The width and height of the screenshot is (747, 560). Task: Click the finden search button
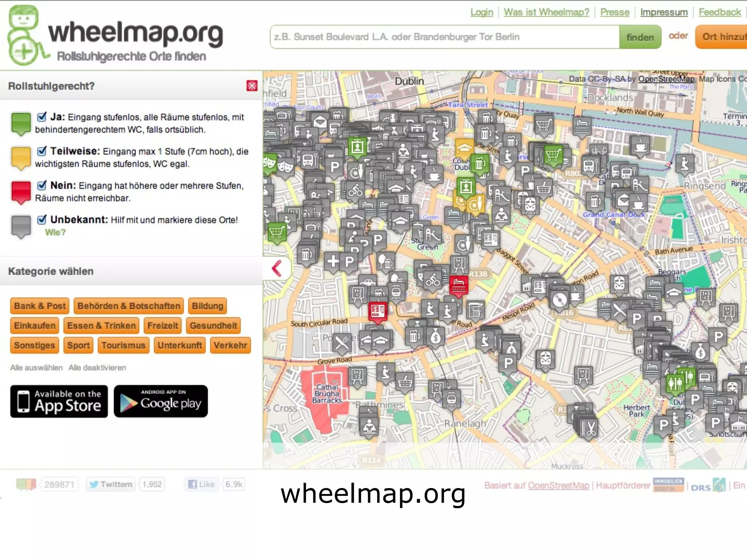pyautogui.click(x=640, y=37)
